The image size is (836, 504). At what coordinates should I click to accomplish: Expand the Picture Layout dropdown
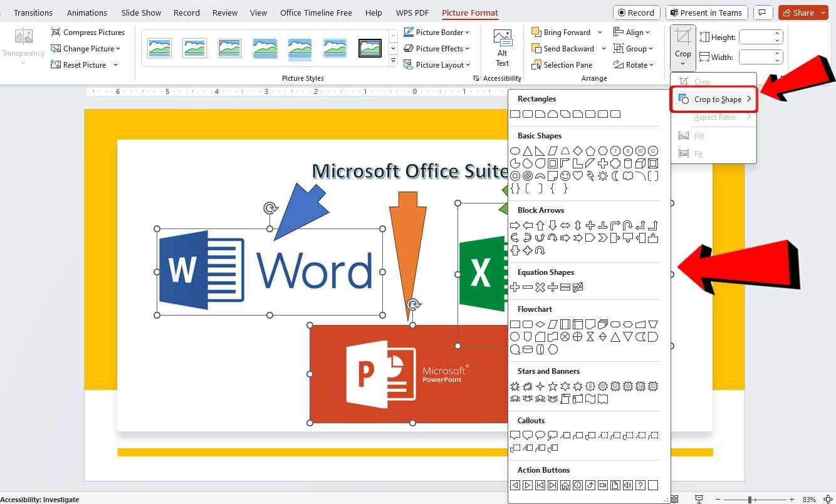pyautogui.click(x=437, y=64)
